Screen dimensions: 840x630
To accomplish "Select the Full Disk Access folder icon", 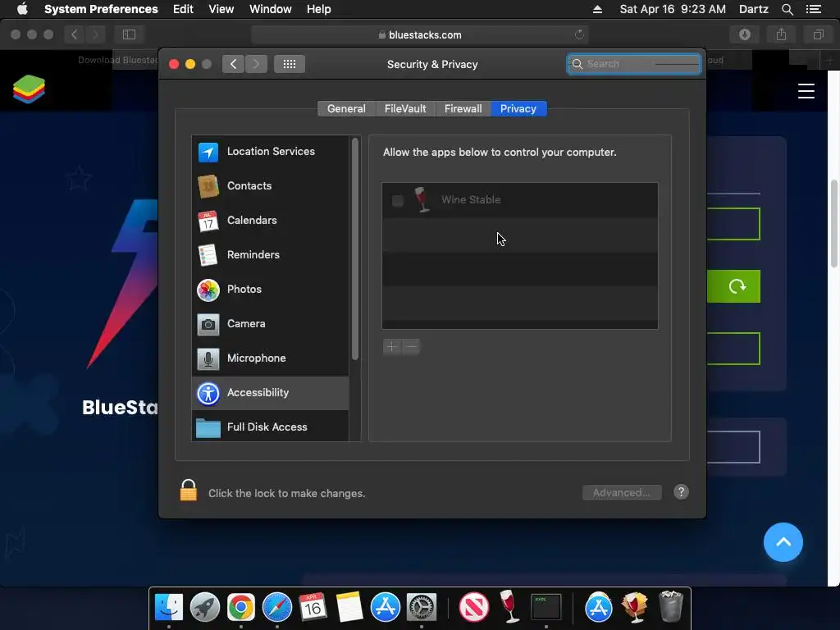I will (208, 427).
